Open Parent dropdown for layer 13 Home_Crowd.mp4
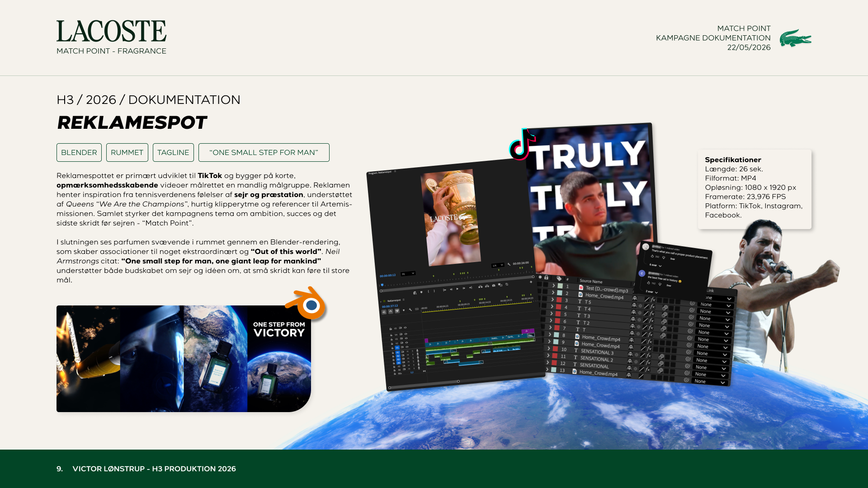The image size is (868, 488). 710,382
